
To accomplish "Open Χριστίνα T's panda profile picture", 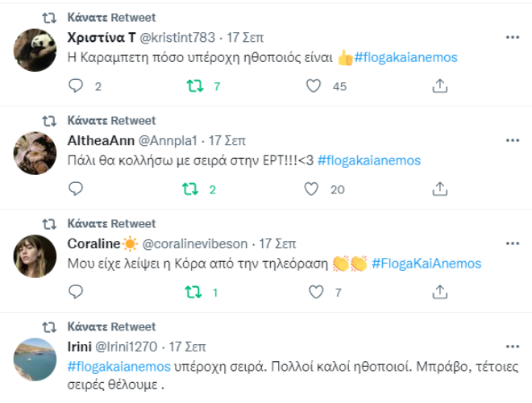I will (35, 49).
